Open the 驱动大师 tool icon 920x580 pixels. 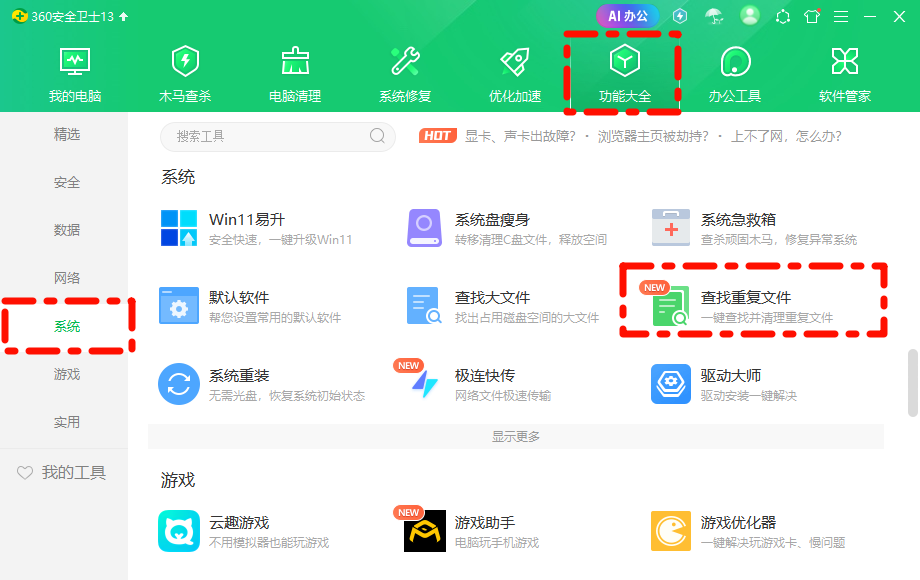pos(671,384)
